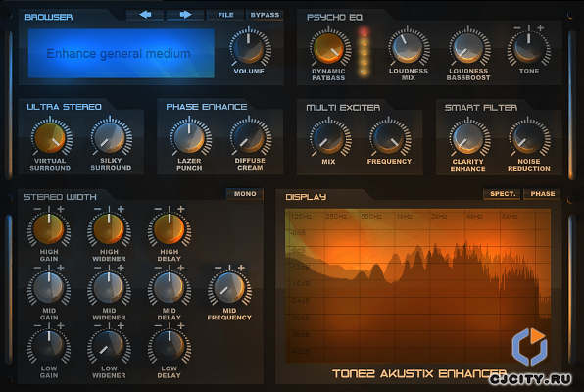
Task: Click the Multi Exciter Frequency knob
Action: coord(389,138)
